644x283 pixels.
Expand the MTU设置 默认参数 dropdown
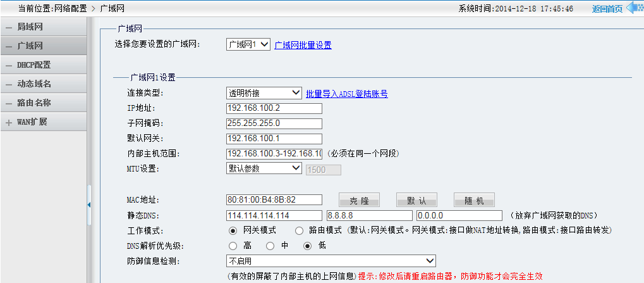coord(264,168)
